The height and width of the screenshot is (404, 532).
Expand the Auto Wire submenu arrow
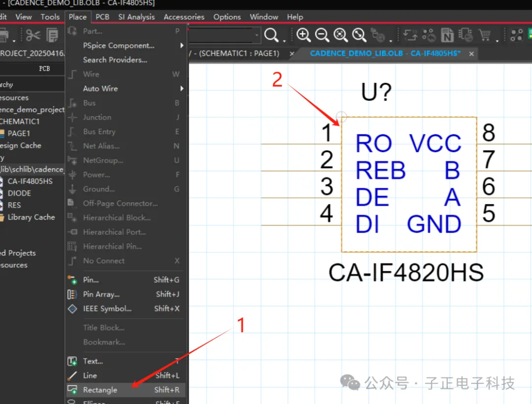[182, 89]
